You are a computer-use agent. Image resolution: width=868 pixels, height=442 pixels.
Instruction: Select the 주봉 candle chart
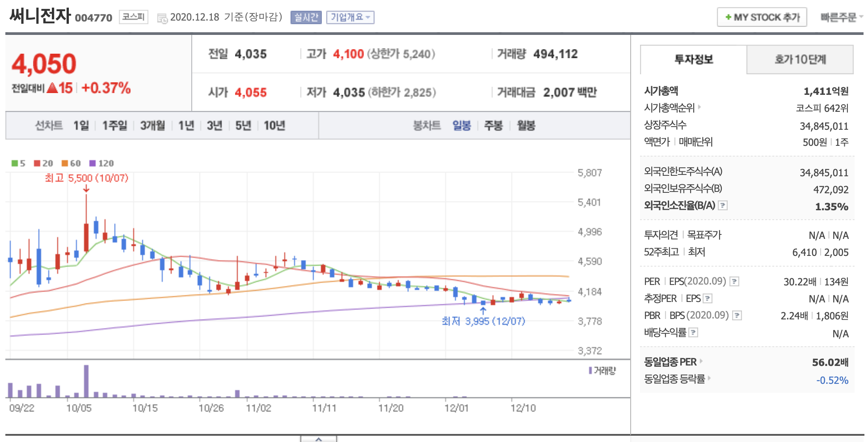pos(493,126)
